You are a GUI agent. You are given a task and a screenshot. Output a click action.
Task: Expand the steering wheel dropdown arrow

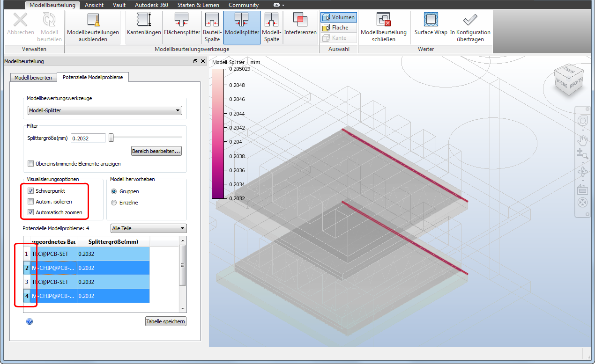(583, 130)
